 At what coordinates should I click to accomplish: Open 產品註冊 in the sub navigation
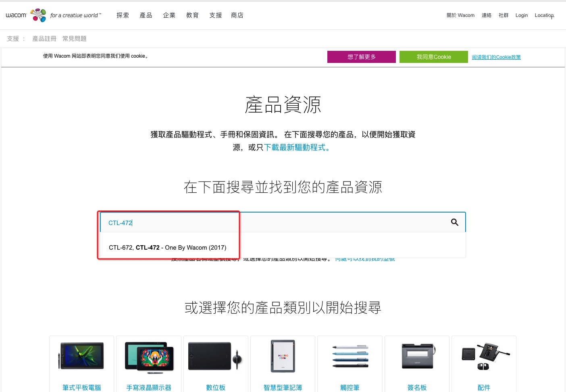tap(44, 39)
